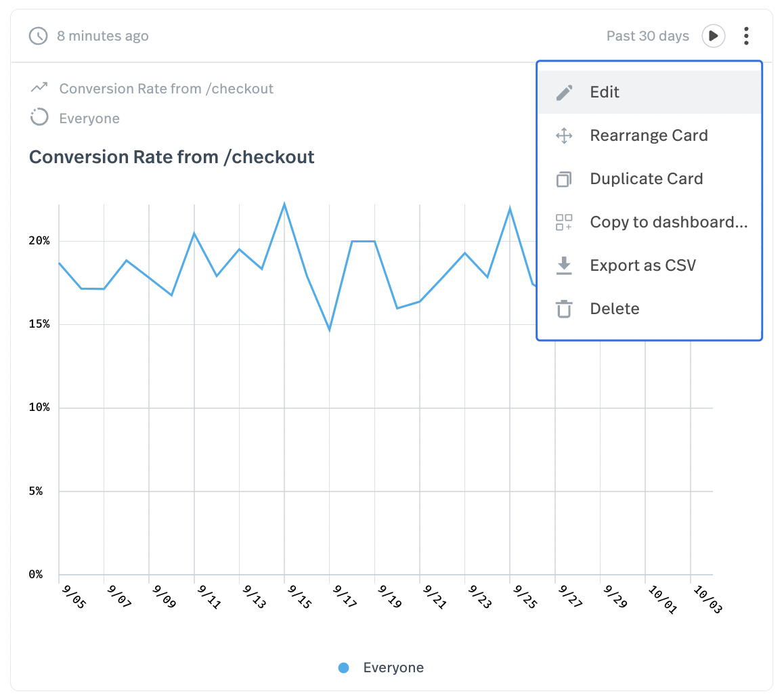
Task: Click the Duplicate Card overlapping squares icon
Action: pos(564,179)
